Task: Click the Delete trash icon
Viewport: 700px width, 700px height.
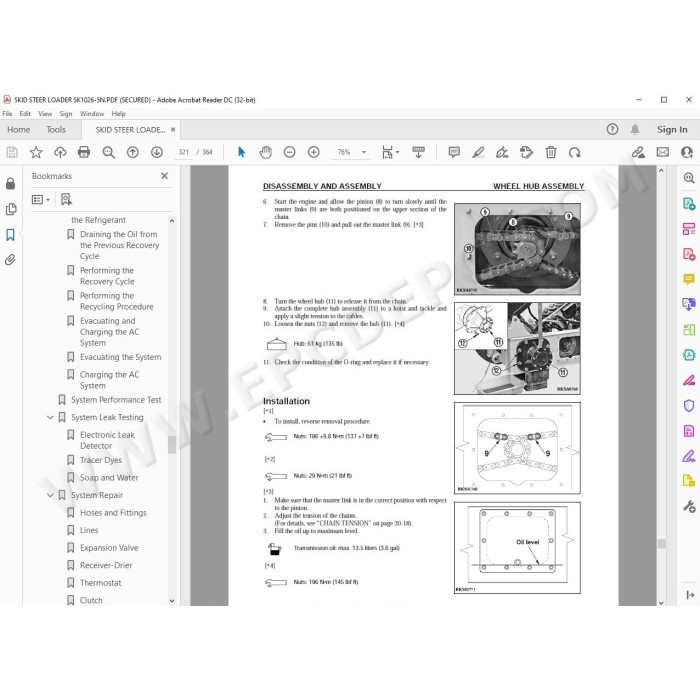Action: click(551, 153)
